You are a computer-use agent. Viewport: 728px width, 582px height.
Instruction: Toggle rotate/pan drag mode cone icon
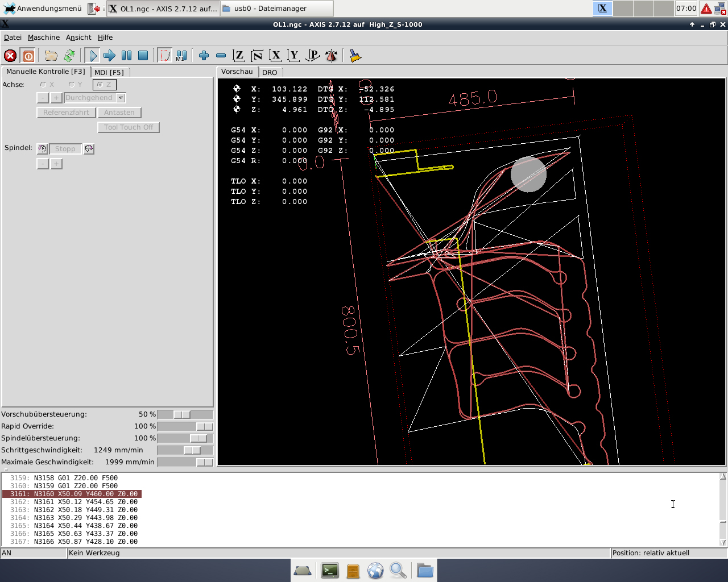click(331, 56)
